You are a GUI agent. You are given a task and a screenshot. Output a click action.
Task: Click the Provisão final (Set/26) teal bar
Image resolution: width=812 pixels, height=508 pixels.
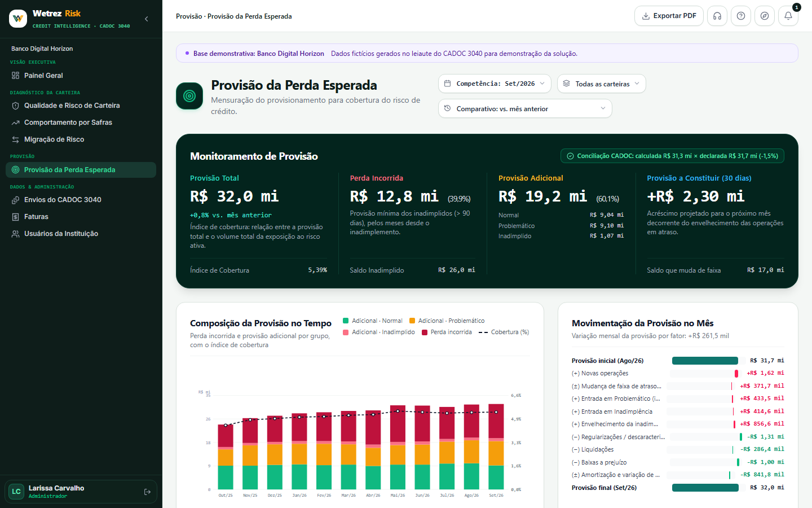point(705,488)
